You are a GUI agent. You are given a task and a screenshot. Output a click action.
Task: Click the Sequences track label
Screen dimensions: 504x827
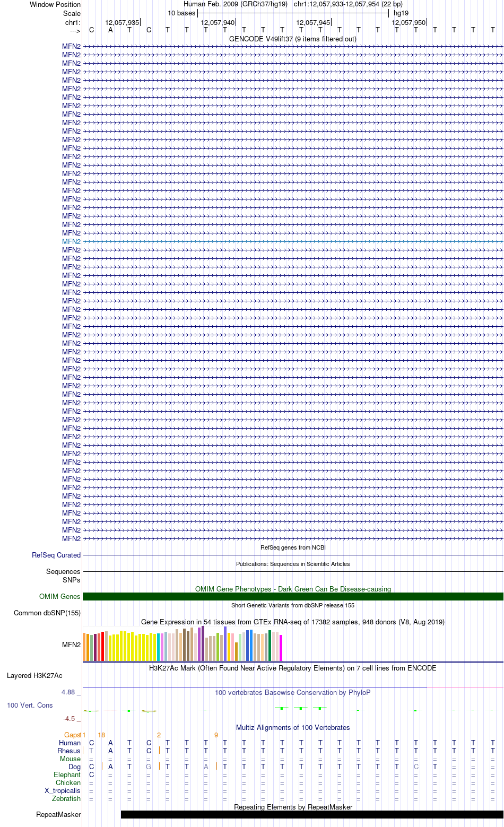(x=63, y=571)
